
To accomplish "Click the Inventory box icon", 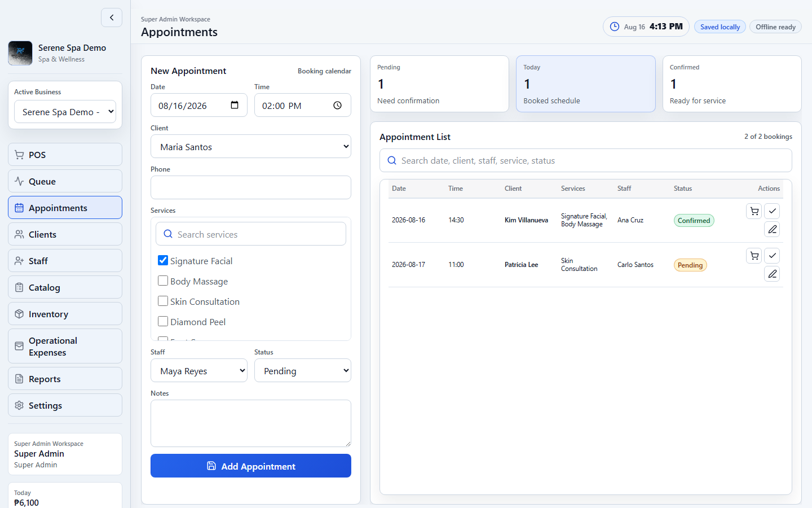I will (19, 314).
